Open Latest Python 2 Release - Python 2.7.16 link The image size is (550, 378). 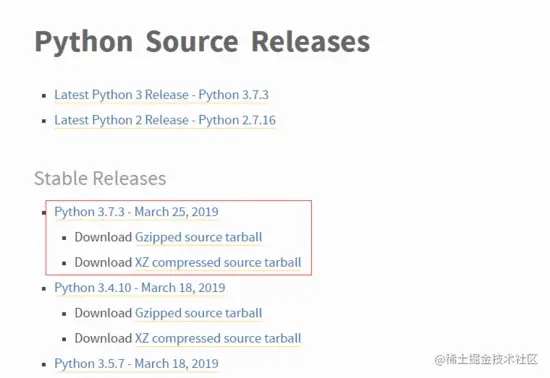click(x=165, y=120)
